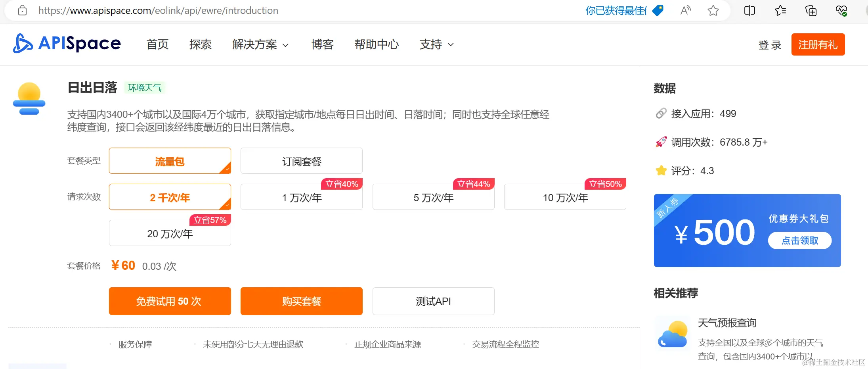Click the 未使用部分七天无理由退款 text
868x369 pixels.
(253, 344)
